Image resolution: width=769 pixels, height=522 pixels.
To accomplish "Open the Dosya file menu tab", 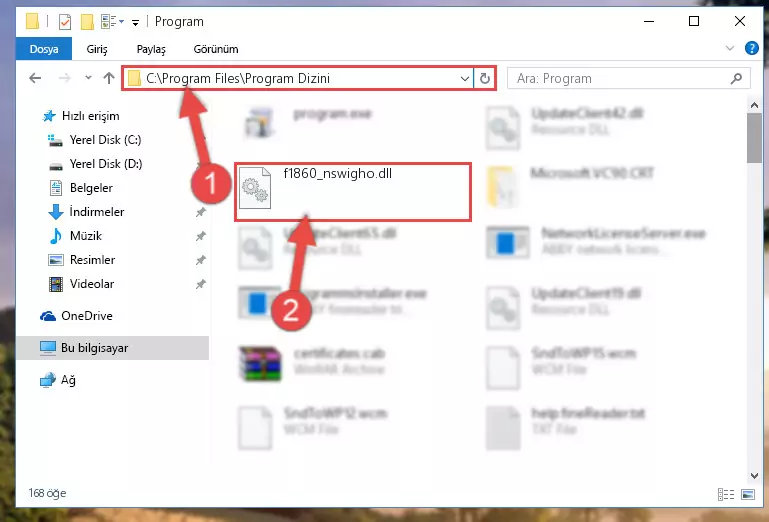I will (44, 49).
